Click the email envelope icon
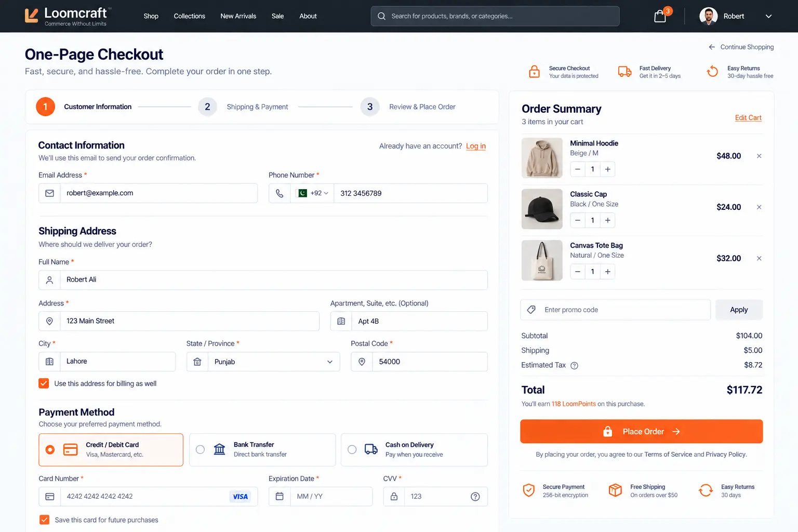This screenshot has height=532, width=798. click(x=49, y=193)
